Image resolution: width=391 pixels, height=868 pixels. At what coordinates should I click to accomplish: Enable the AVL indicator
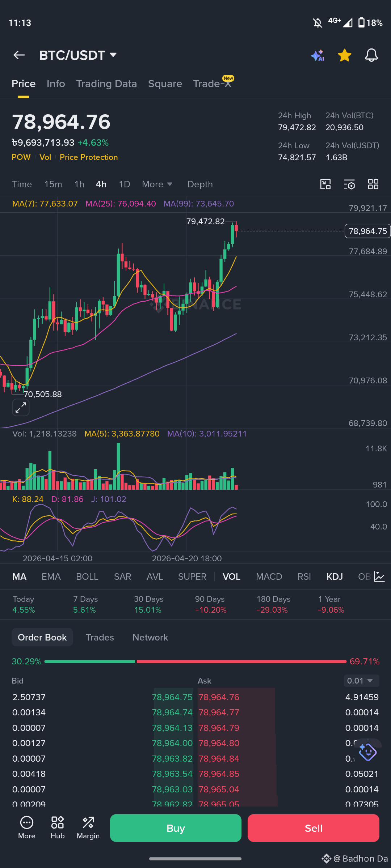[155, 576]
